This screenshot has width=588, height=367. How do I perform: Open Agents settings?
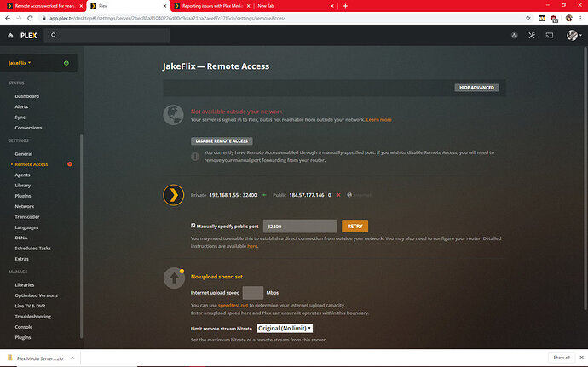pyautogui.click(x=22, y=175)
